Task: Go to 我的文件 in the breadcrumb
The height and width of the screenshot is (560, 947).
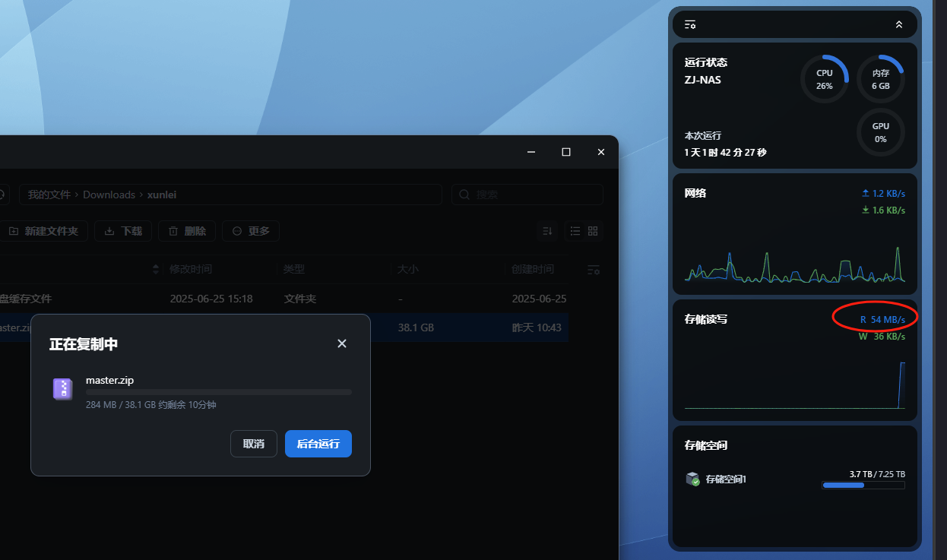Action: pyautogui.click(x=49, y=195)
